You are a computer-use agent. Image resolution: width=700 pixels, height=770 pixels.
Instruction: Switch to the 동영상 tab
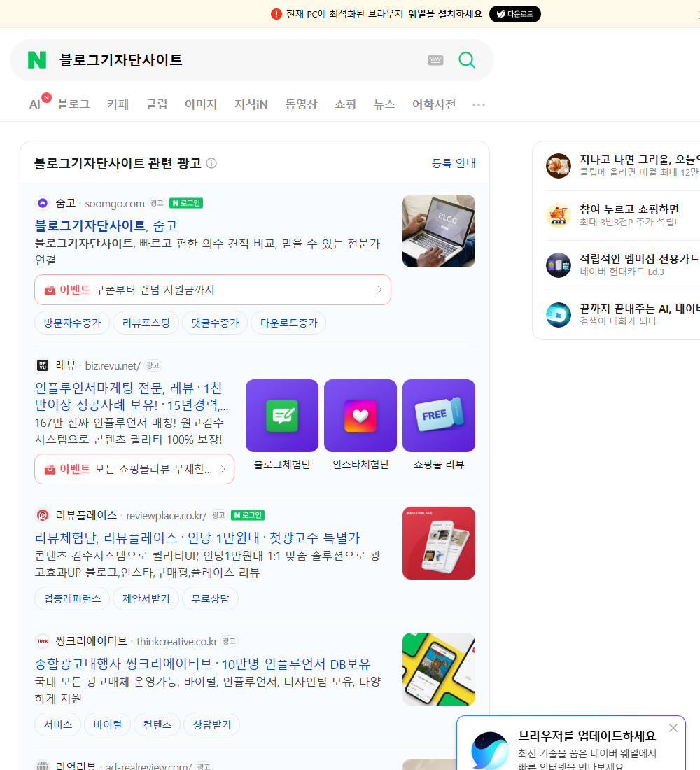click(x=301, y=104)
